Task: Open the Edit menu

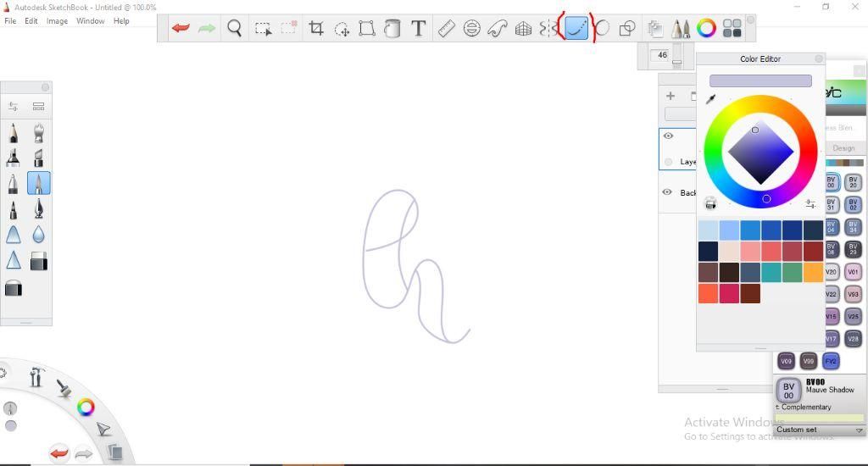Action: [31, 21]
